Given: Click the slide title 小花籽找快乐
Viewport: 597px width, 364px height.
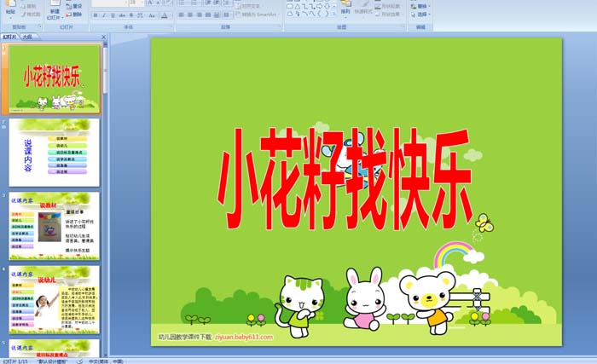Looking at the screenshot, I should tap(345, 178).
